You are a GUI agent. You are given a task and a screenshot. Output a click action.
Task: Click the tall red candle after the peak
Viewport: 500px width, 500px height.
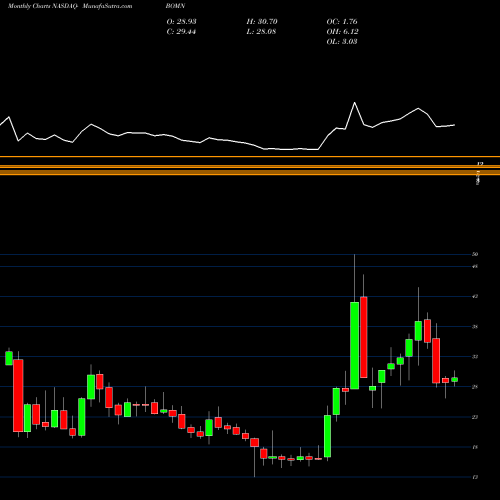(364, 337)
